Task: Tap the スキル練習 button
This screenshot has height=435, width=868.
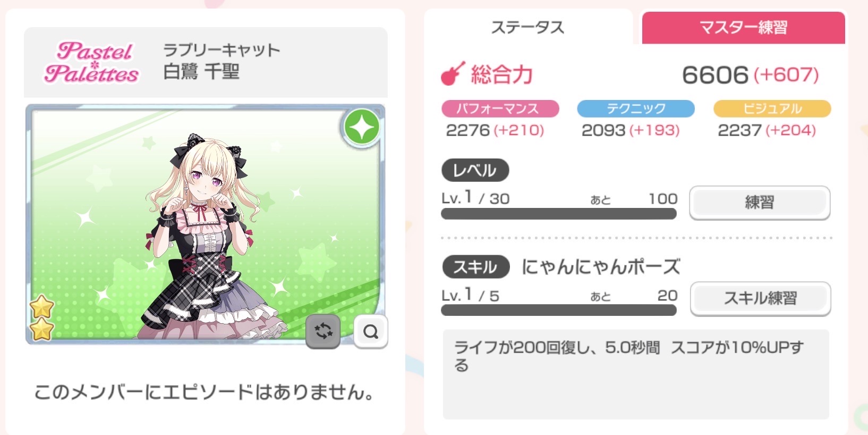Action: click(760, 298)
